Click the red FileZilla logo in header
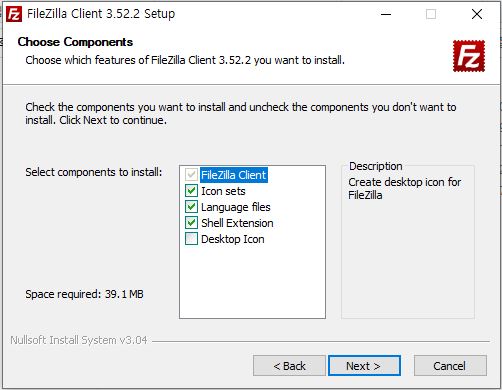Viewport: 502px width, 390px height. click(469, 56)
